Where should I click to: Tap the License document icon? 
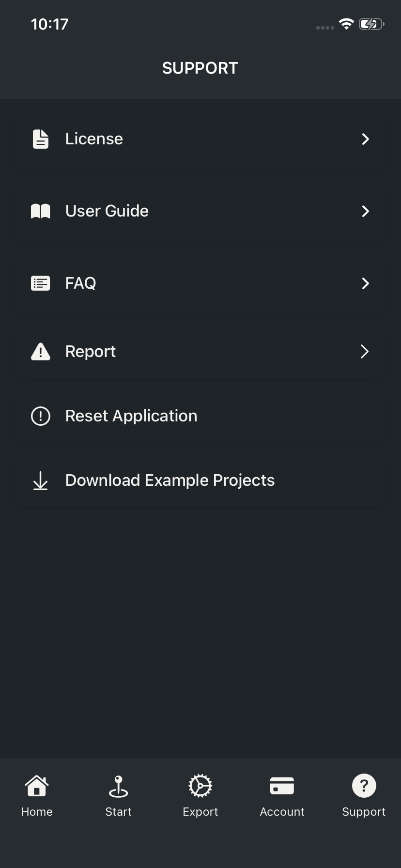pos(41,139)
